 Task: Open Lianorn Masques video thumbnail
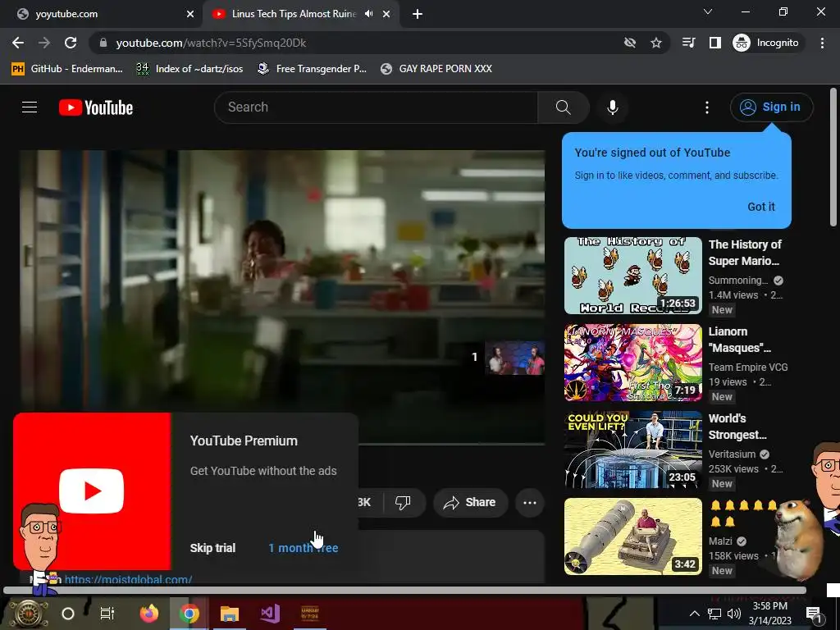point(632,362)
